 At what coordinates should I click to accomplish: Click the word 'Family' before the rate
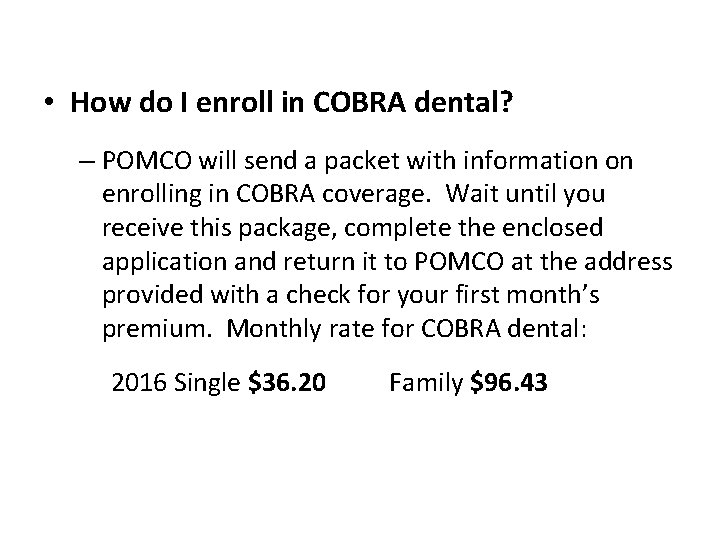click(x=425, y=383)
